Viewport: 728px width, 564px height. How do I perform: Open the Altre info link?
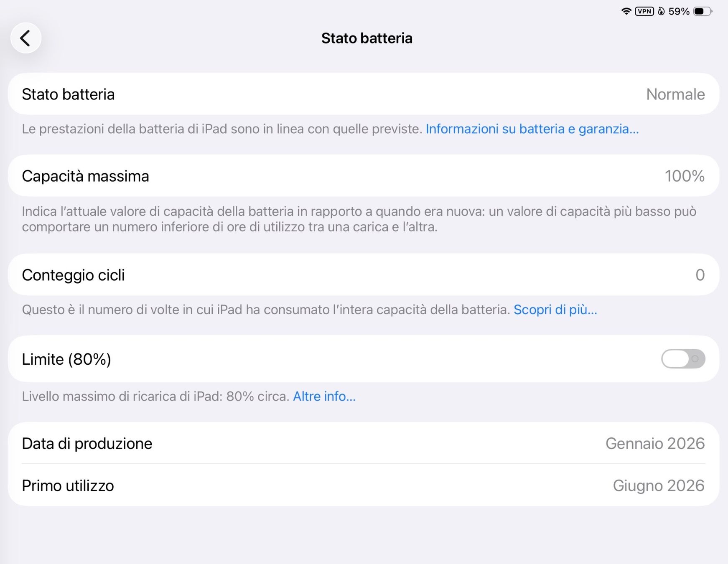324,396
